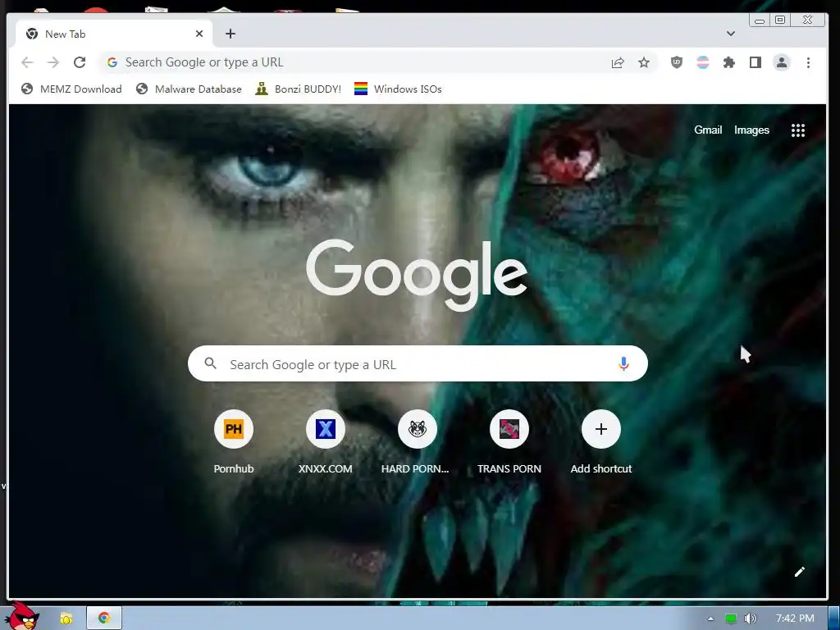Image resolution: width=840 pixels, height=630 pixels.
Task: Click the Google search box
Action: click(418, 363)
